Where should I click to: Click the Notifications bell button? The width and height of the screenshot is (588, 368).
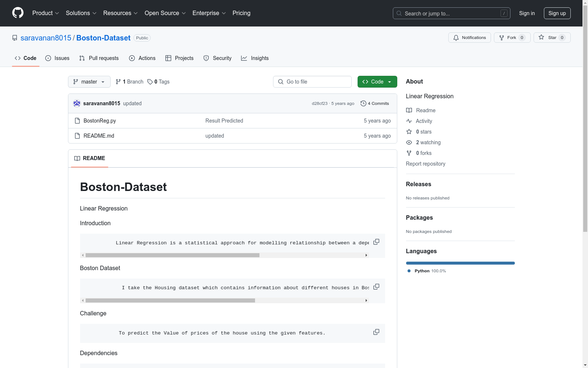tap(470, 38)
